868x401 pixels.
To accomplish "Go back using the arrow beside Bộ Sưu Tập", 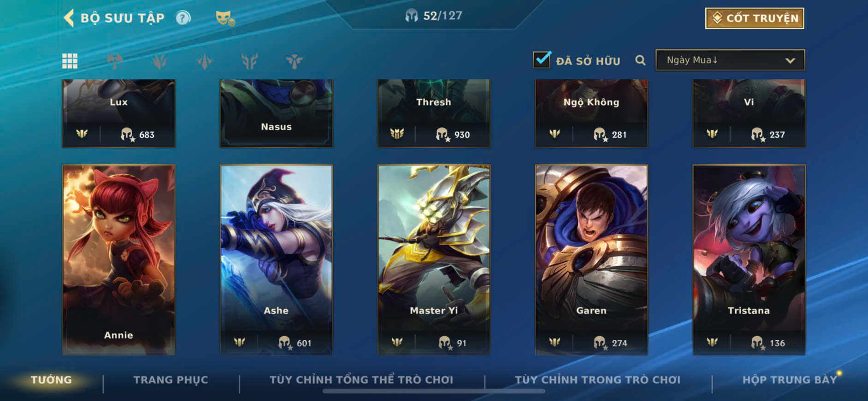I will click(69, 18).
